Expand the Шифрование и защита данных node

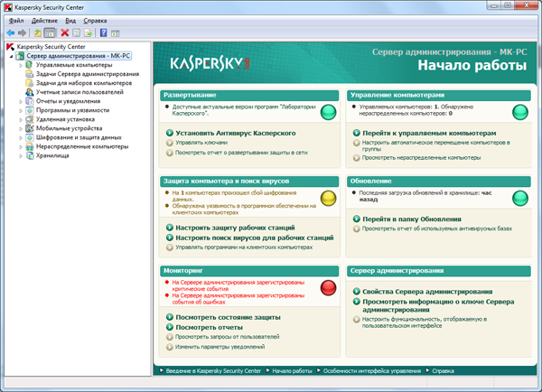click(21, 137)
